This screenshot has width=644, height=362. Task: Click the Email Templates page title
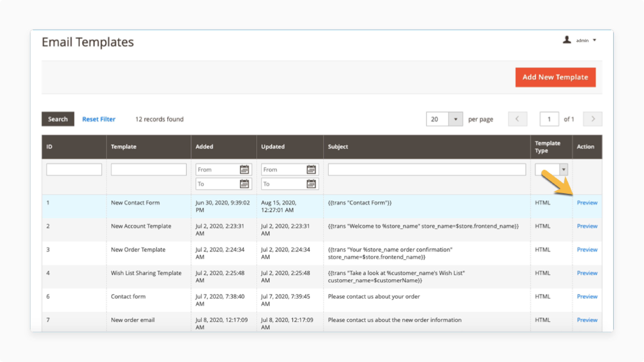(x=88, y=42)
